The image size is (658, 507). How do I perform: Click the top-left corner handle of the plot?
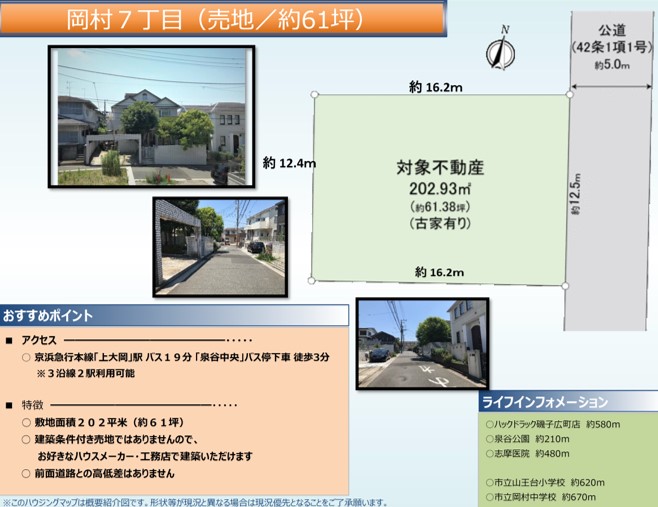(x=314, y=95)
